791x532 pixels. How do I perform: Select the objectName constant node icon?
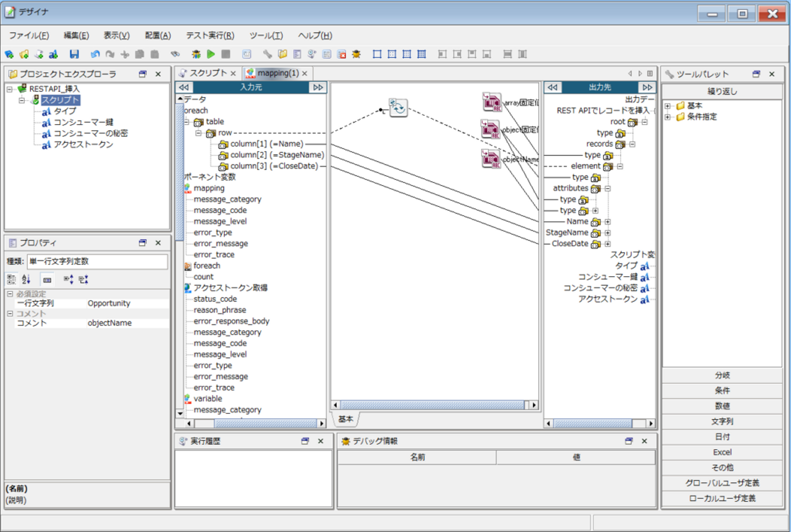pos(491,159)
